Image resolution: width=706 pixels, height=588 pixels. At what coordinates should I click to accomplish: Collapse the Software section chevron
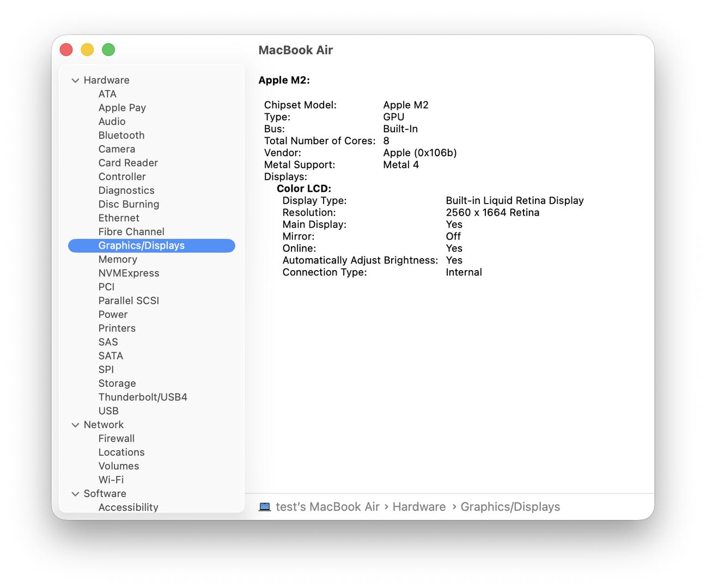pyautogui.click(x=75, y=494)
